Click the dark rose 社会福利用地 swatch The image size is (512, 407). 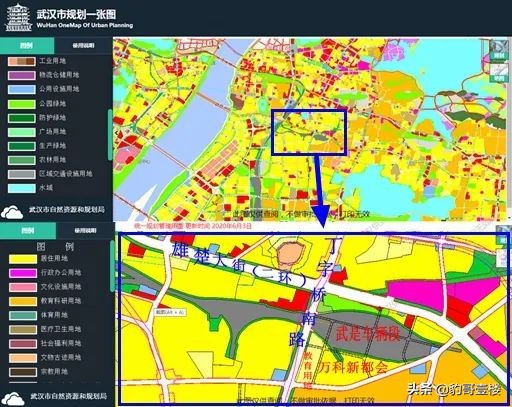pos(23,344)
